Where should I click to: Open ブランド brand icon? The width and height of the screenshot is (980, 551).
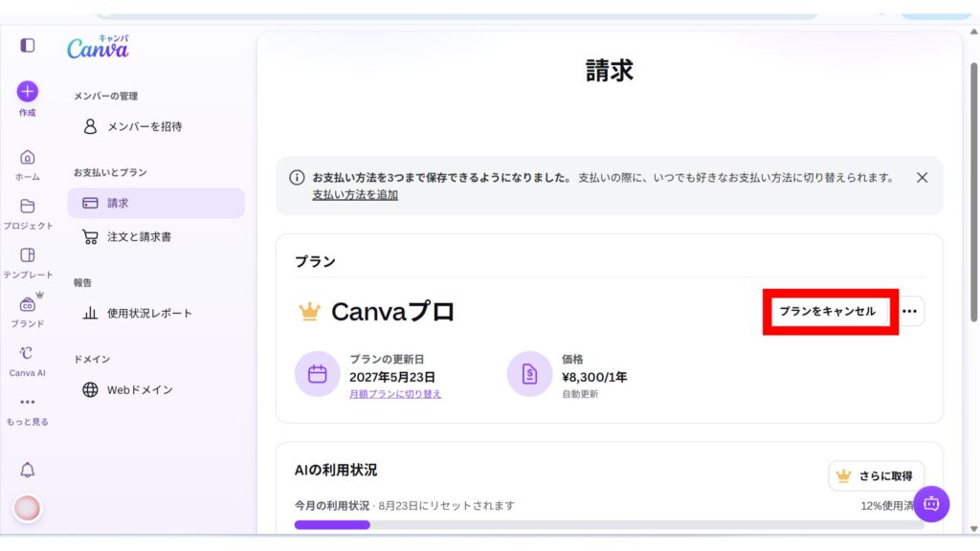(28, 304)
